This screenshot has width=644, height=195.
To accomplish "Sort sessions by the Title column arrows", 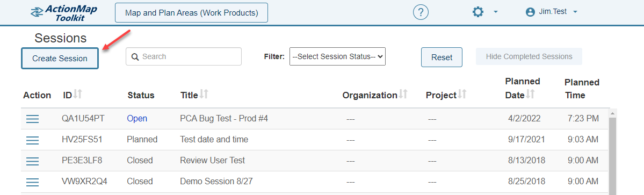I will (204, 95).
